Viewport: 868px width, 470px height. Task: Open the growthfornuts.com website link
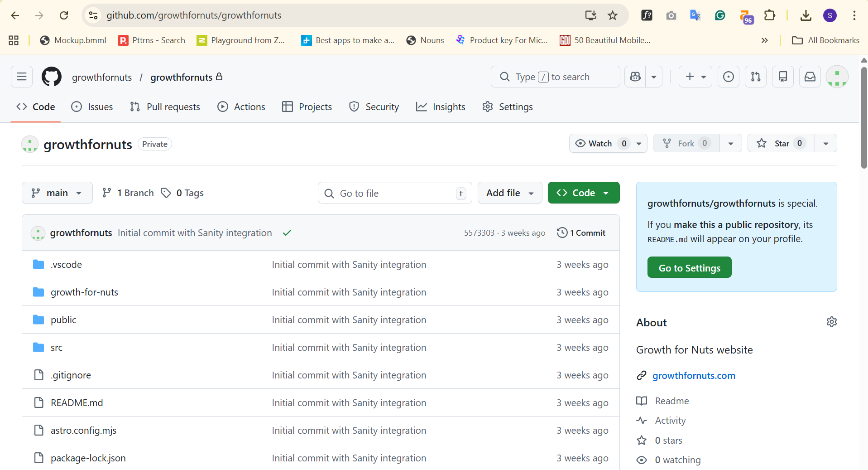(694, 376)
